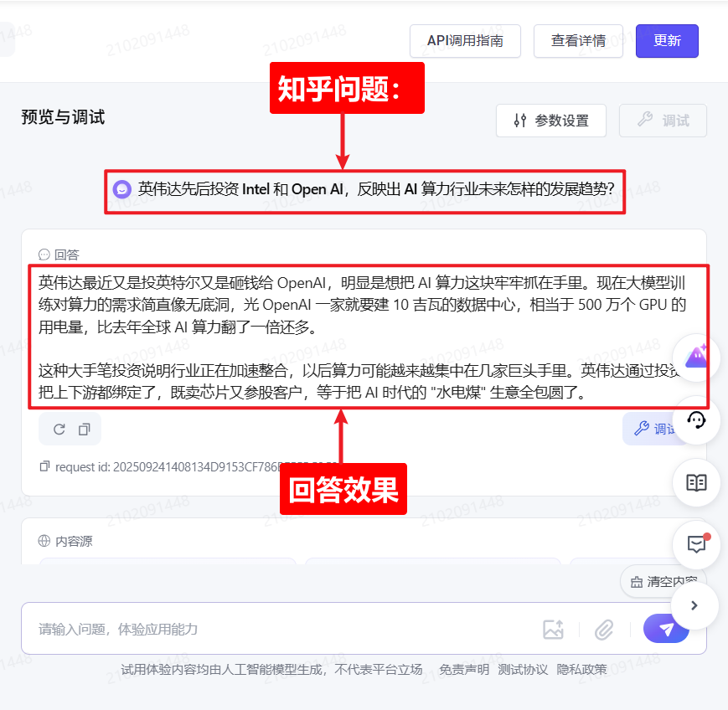Click the image upload icon in input box
The height and width of the screenshot is (710, 728).
click(x=553, y=630)
